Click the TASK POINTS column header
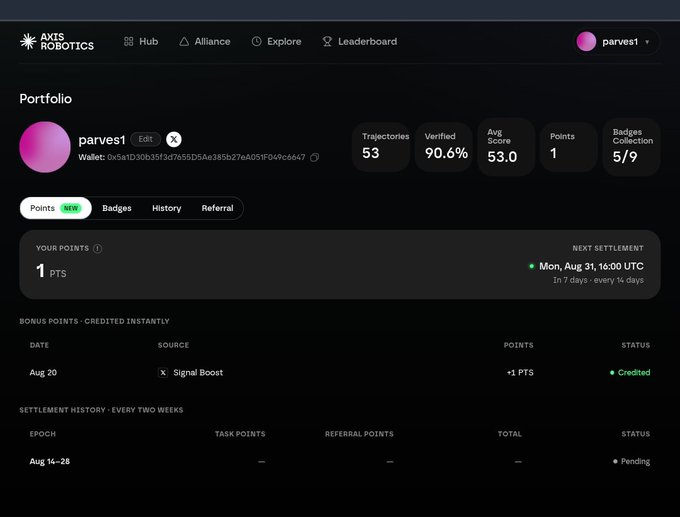This screenshot has width=680, height=517. pos(240,434)
